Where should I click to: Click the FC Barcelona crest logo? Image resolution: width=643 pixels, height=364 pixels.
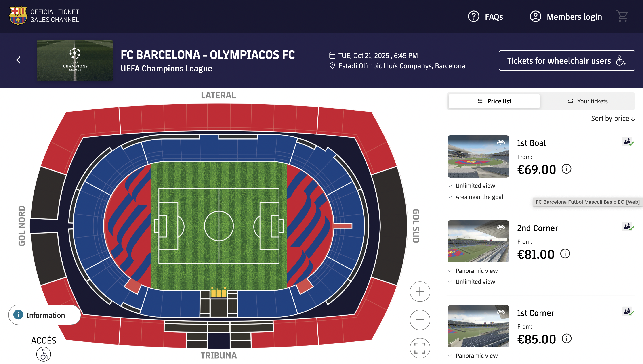coord(18,16)
